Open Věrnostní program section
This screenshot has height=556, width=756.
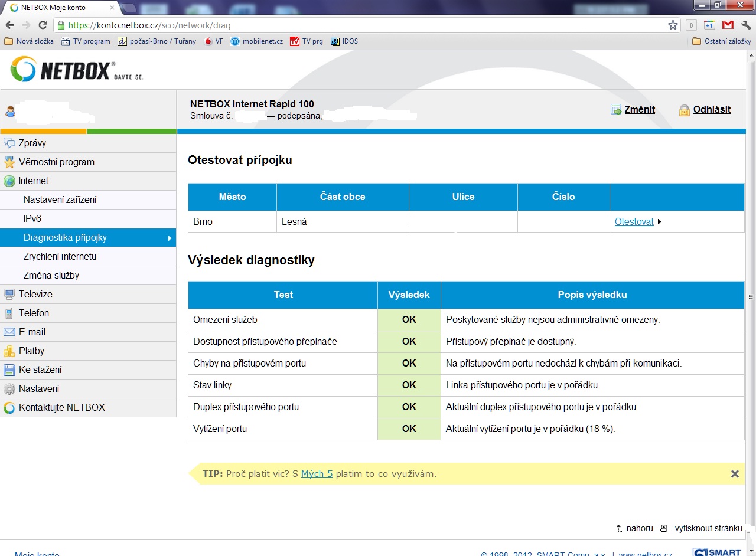click(x=56, y=162)
